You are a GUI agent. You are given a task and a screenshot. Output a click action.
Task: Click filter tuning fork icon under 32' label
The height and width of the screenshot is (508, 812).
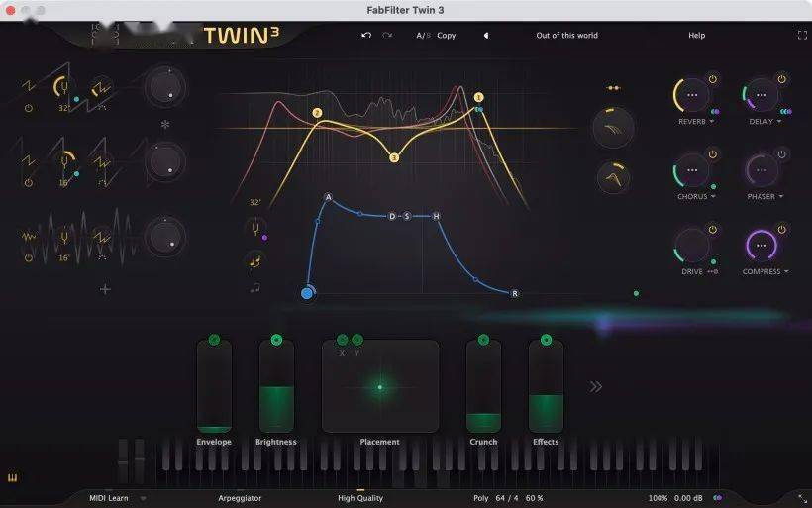255,229
